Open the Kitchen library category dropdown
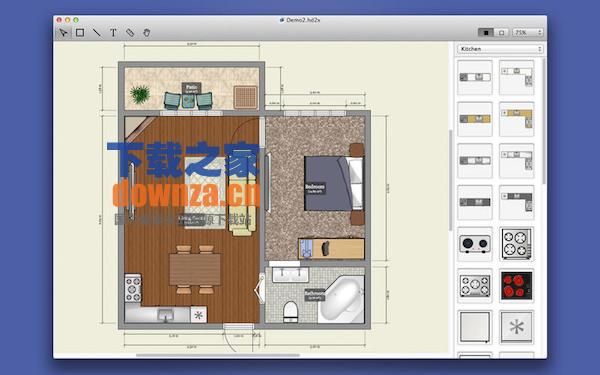Screen dimensions: 600x375 pos(500,49)
